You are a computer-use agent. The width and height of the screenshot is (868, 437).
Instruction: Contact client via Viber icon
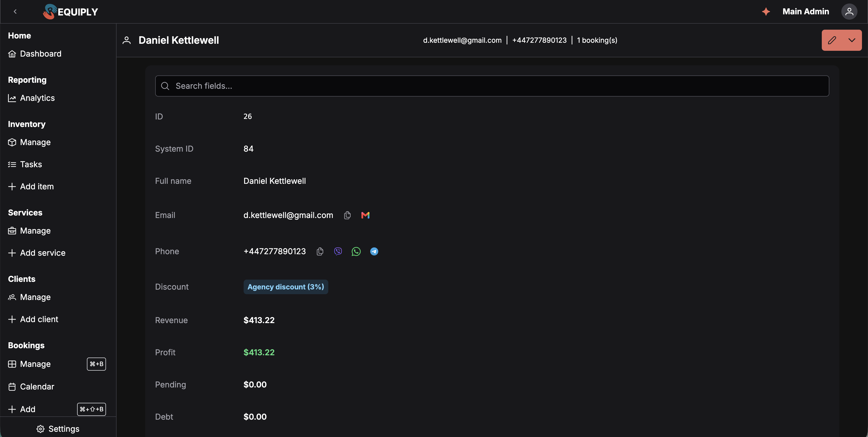point(338,251)
